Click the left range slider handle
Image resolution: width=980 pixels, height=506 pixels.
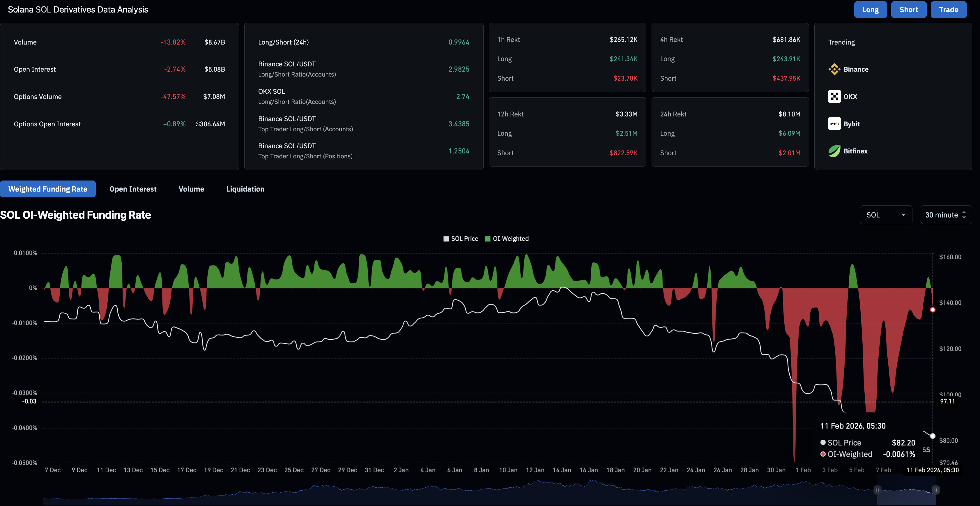point(877,490)
